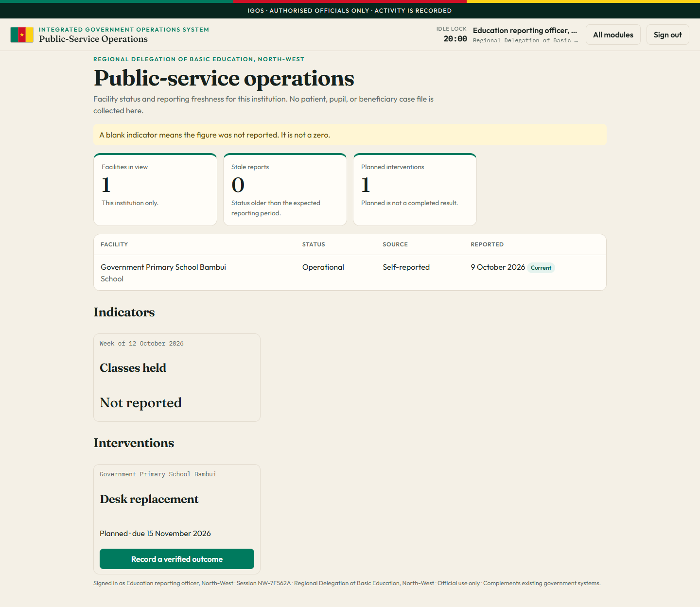Click the FACILITY column header
Screen dimensions: 700x607
click(x=114, y=244)
